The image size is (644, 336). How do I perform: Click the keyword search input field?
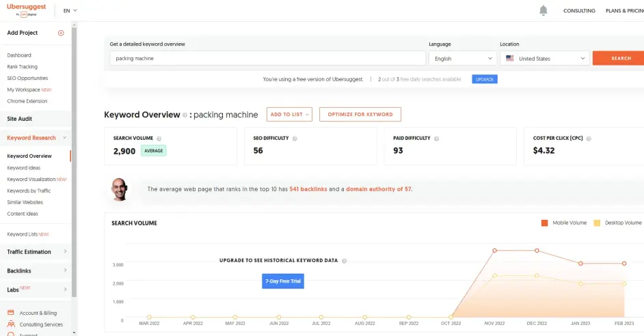[267, 59]
